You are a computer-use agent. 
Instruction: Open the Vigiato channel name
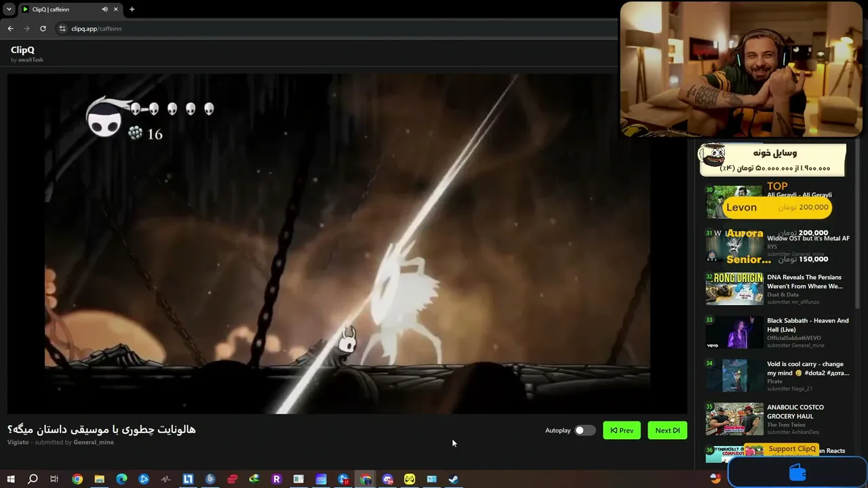[x=18, y=442]
